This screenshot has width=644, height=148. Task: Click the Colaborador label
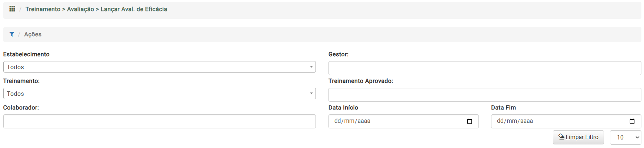pyautogui.click(x=21, y=108)
